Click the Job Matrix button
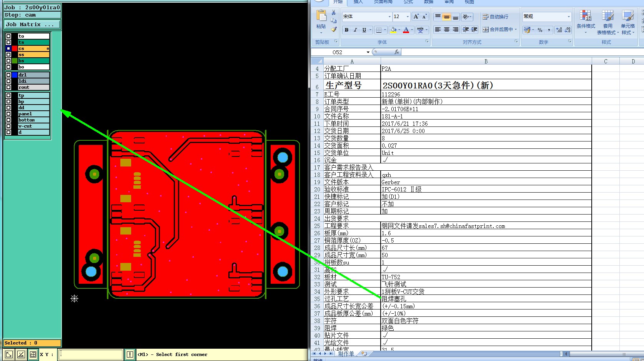This screenshot has height=361, width=644. pyautogui.click(x=32, y=24)
